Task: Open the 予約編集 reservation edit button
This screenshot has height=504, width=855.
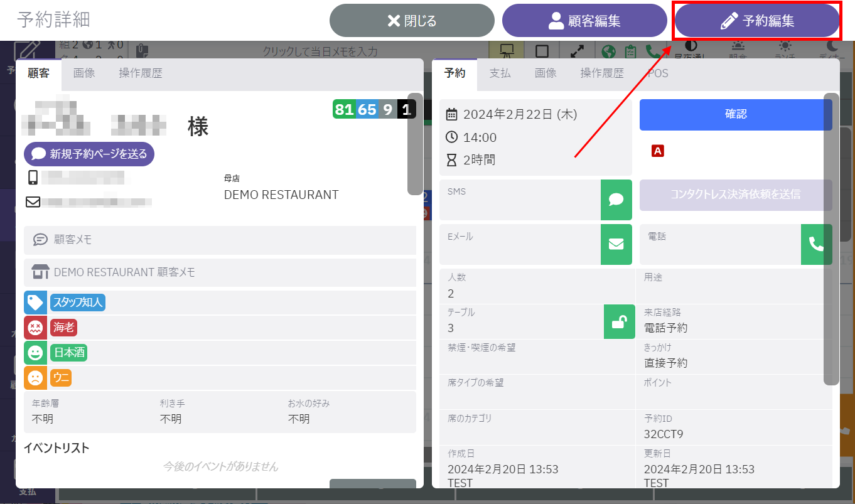Action: click(757, 21)
